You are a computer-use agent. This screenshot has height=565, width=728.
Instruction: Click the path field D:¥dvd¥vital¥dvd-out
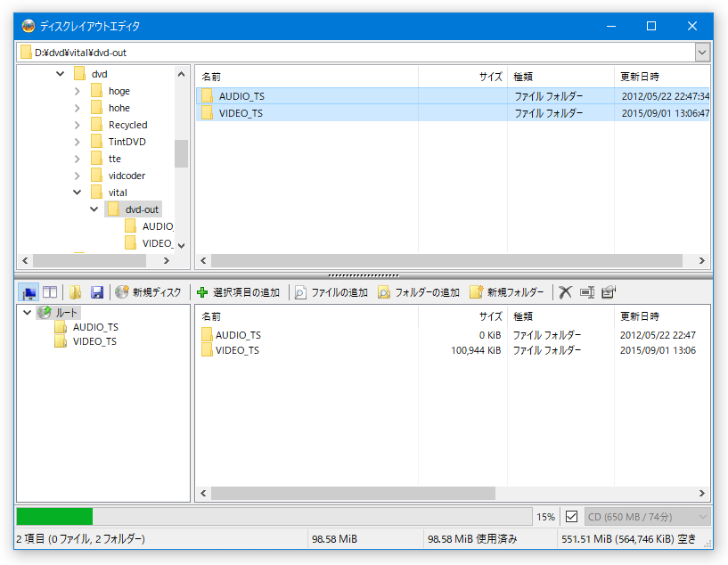356,53
